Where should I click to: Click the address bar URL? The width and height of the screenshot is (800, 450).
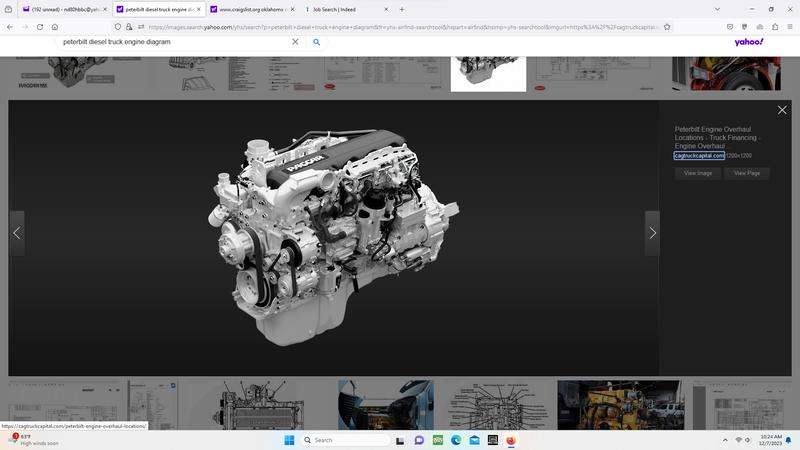tap(403, 27)
